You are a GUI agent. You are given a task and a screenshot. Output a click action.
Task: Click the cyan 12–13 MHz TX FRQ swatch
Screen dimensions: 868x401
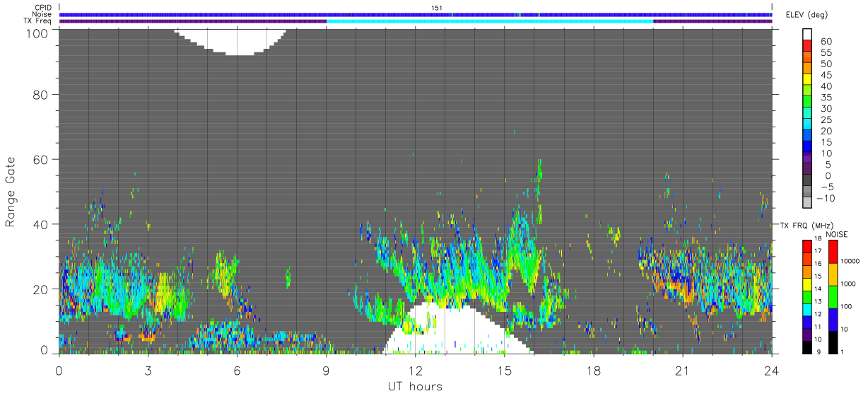[x=807, y=308]
